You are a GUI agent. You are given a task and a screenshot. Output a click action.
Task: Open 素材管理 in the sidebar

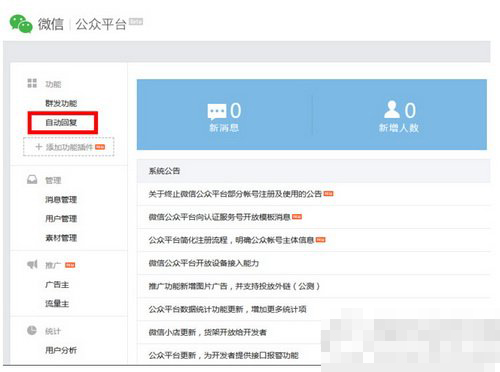61,238
